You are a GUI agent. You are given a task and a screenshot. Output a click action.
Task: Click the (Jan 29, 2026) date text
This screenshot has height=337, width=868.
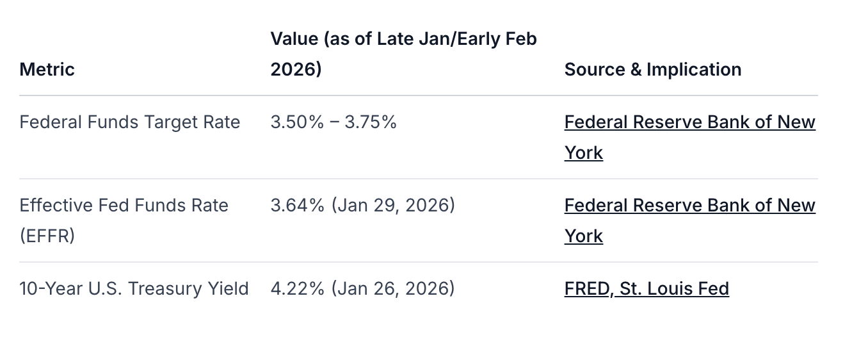click(394, 206)
